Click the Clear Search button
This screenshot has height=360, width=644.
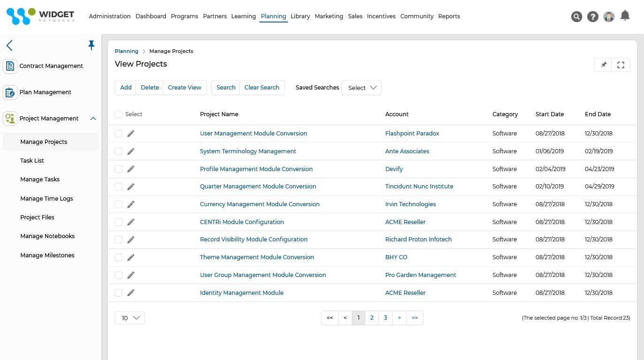[262, 87]
